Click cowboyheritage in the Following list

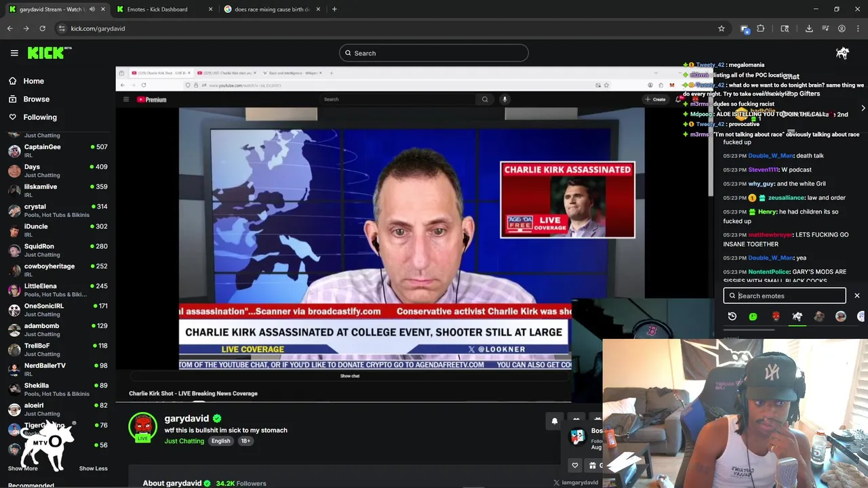(58, 270)
